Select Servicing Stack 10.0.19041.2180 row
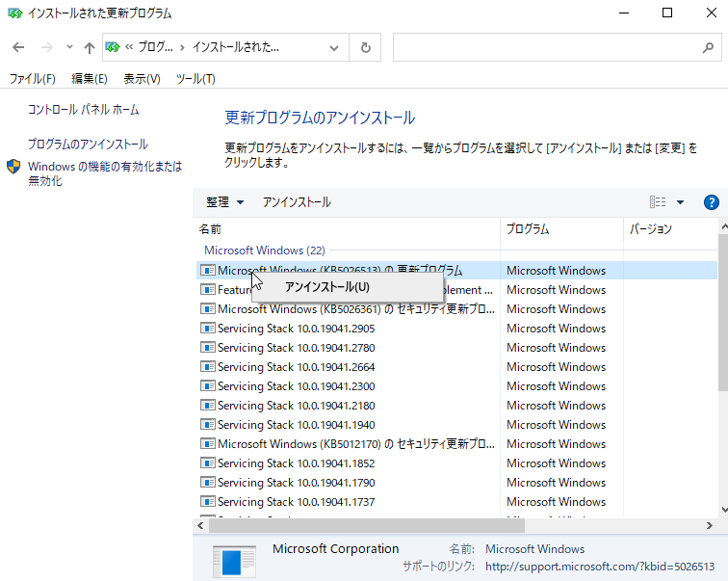Viewport: 728px width, 581px height. (456, 406)
